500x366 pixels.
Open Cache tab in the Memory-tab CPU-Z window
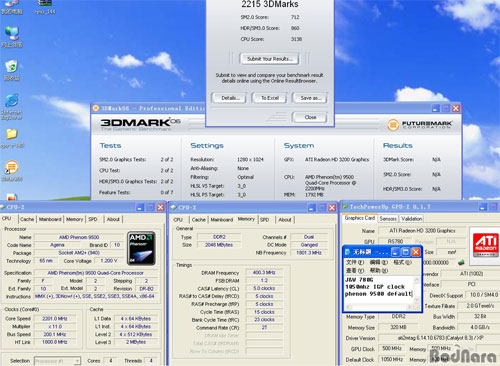click(x=199, y=220)
